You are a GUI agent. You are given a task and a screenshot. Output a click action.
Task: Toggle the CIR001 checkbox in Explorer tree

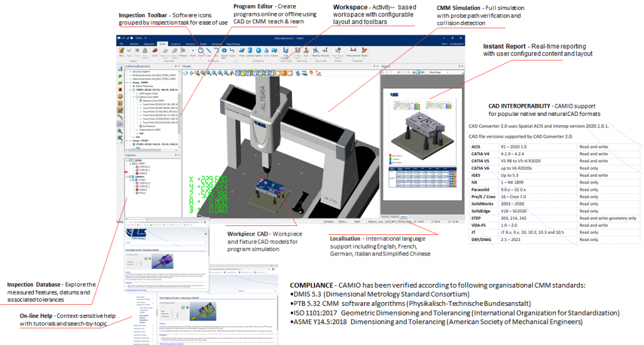[x=133, y=164]
